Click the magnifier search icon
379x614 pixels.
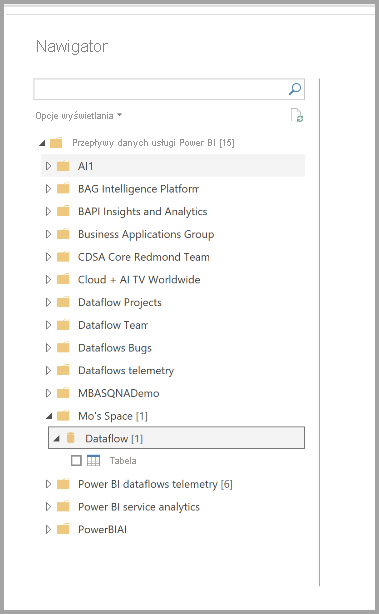pyautogui.click(x=295, y=89)
